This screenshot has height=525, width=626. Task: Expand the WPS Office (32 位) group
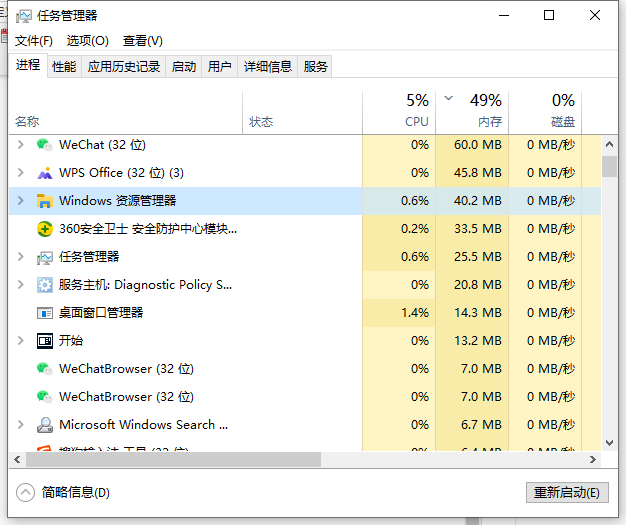coord(21,173)
